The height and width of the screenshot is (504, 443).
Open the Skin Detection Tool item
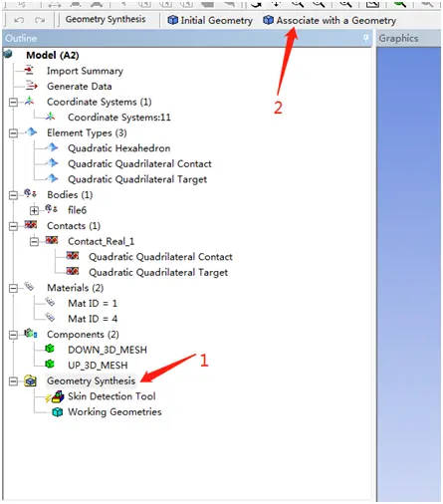click(111, 396)
